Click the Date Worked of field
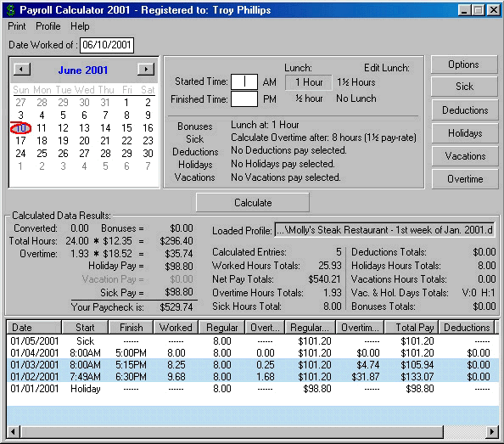This screenshot has width=504, height=444. [x=107, y=45]
